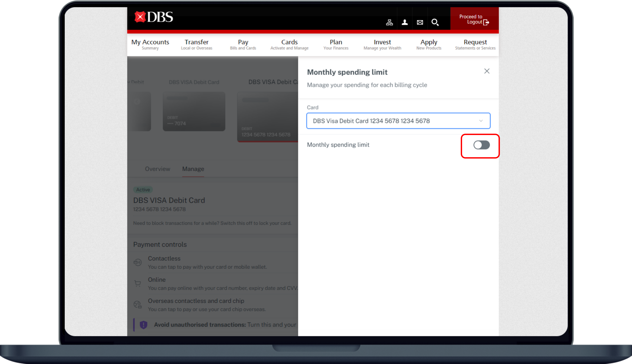Image resolution: width=632 pixels, height=364 pixels.
Task: Click the purple shield warning icon
Action: pyautogui.click(x=143, y=325)
